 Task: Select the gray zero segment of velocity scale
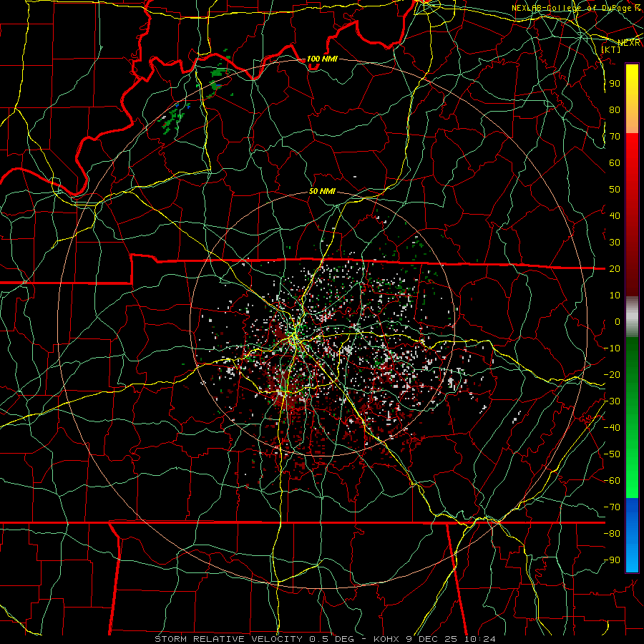coord(632,317)
